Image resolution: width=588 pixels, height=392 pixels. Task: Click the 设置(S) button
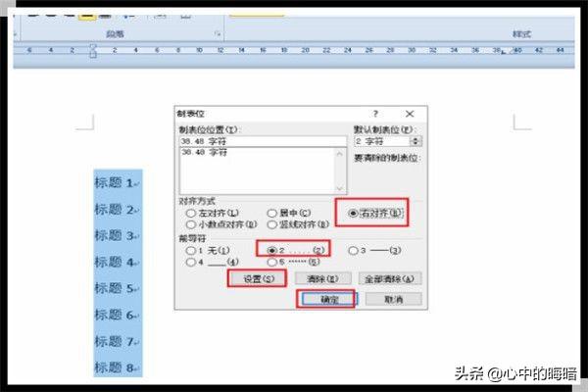click(258, 278)
